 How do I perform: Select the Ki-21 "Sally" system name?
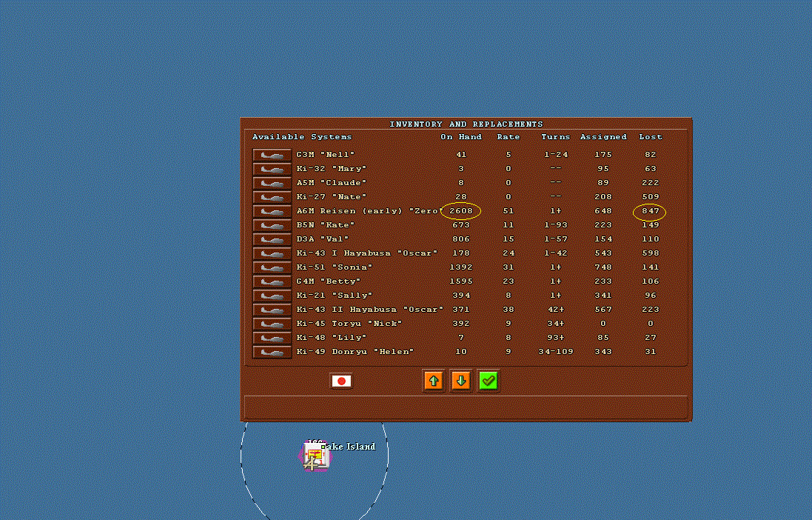[335, 295]
